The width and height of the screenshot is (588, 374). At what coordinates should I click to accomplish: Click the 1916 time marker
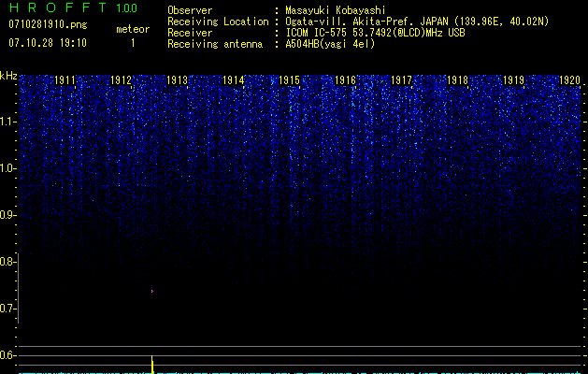click(x=345, y=80)
